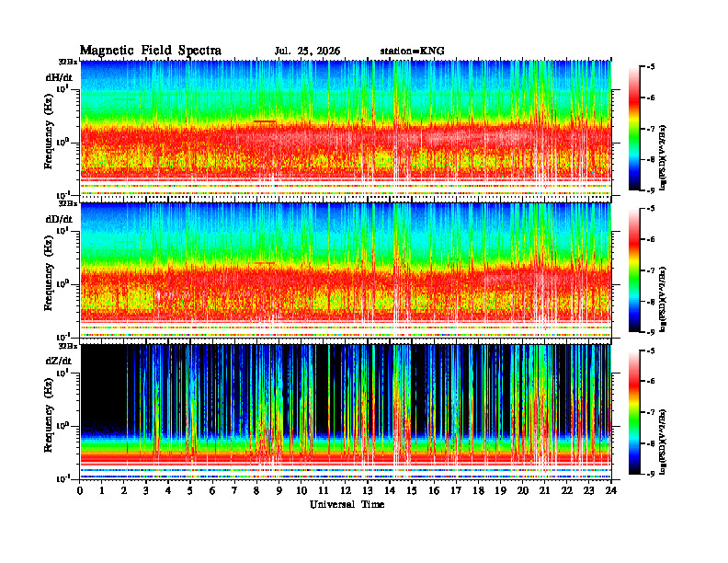728x563 pixels.
Task: Click hour tick label "17" on the time axis
Action: coord(457,491)
